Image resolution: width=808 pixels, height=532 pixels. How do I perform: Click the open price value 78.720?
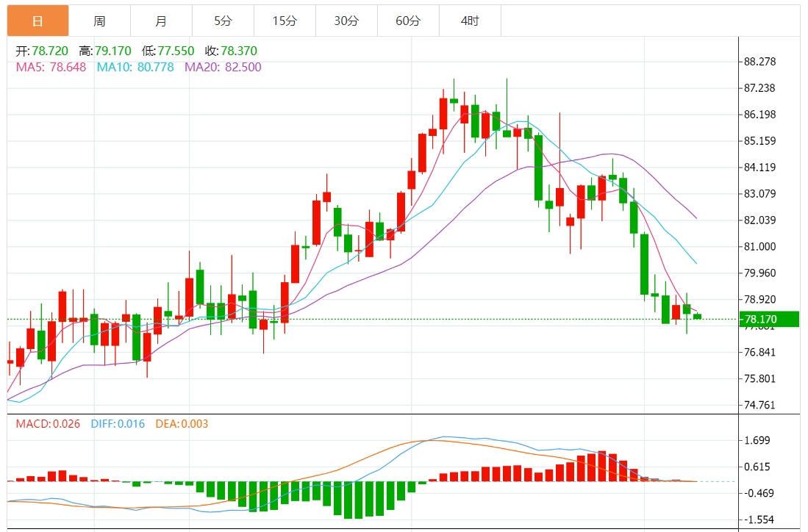point(50,51)
